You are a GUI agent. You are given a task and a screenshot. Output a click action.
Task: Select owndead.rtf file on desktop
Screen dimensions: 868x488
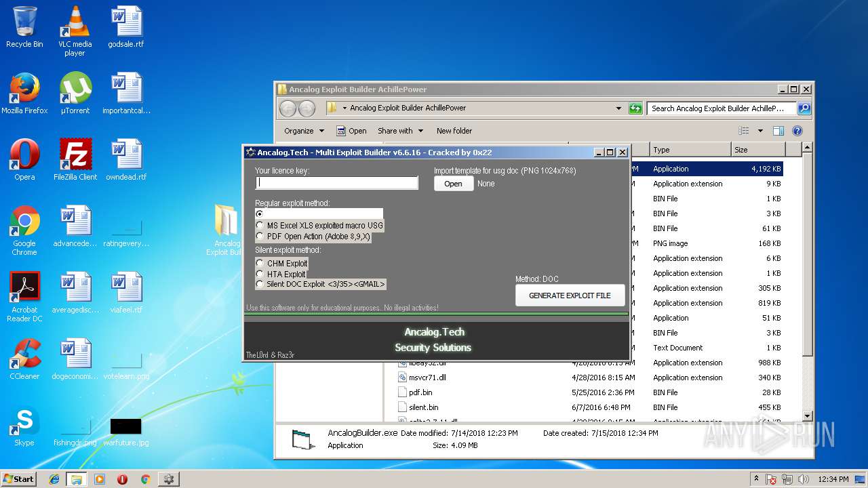pyautogui.click(x=126, y=160)
